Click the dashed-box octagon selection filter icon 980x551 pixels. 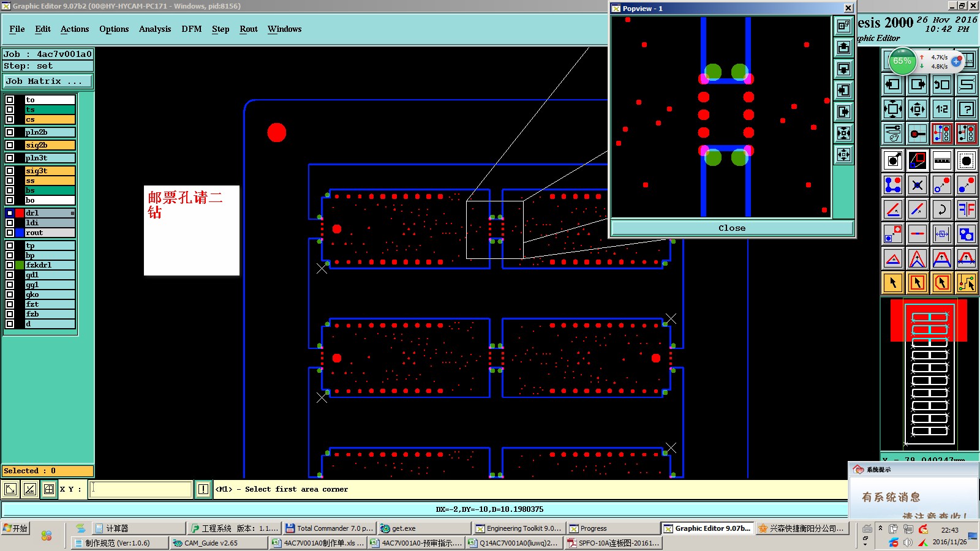click(x=967, y=160)
